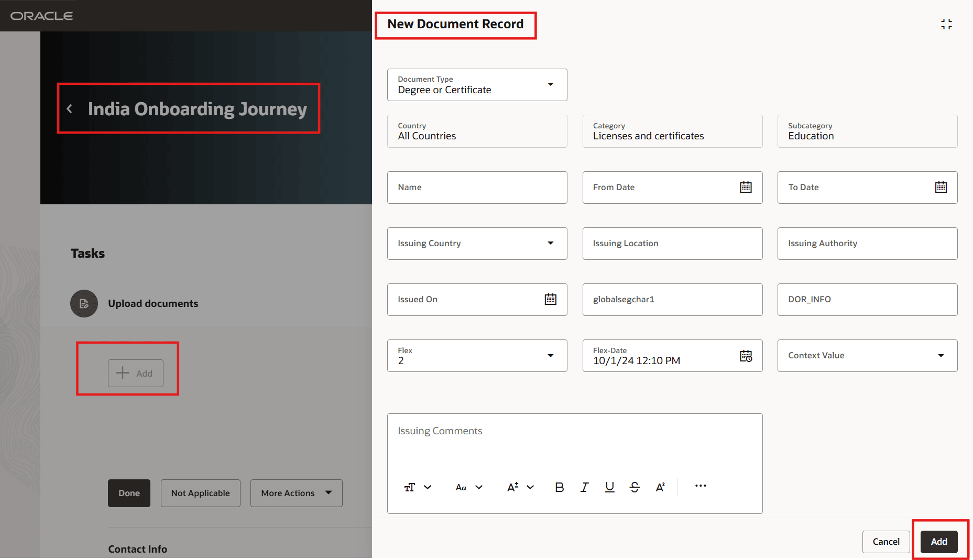This screenshot has width=973, height=560.
Task: Open the text size dropdown in editor
Action: [x=418, y=487]
